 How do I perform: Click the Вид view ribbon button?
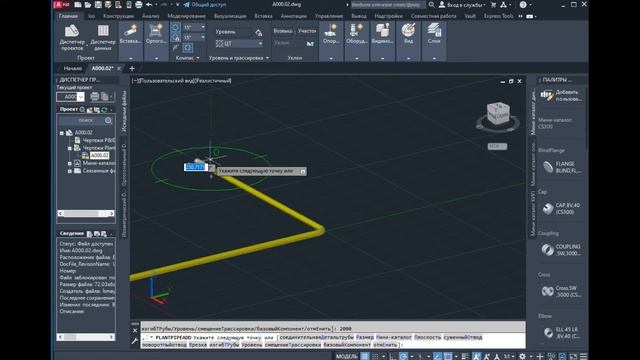[x=408, y=34]
